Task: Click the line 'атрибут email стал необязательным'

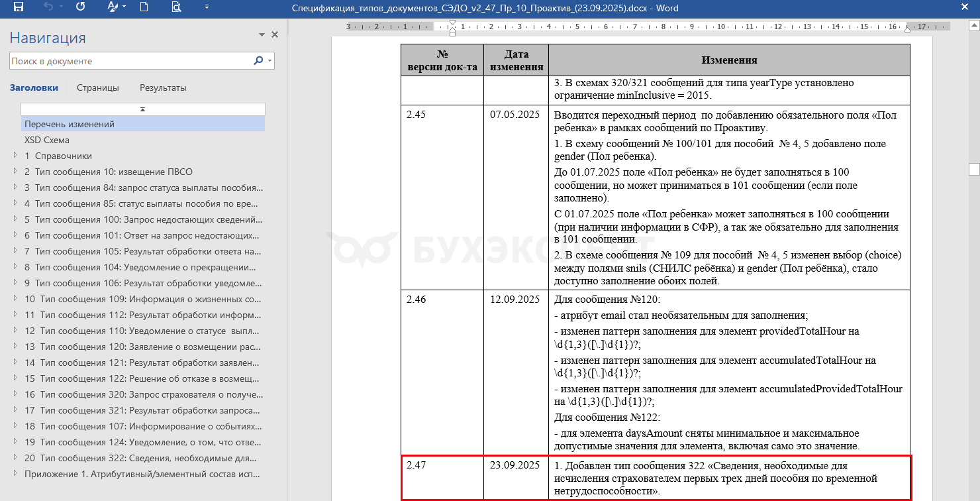Action: coord(681,315)
